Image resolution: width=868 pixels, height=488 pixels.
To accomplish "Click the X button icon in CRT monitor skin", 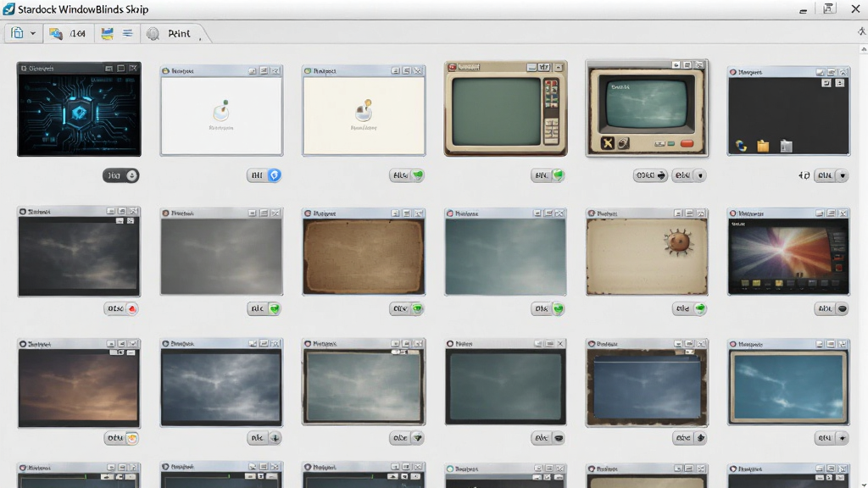I will click(x=607, y=143).
